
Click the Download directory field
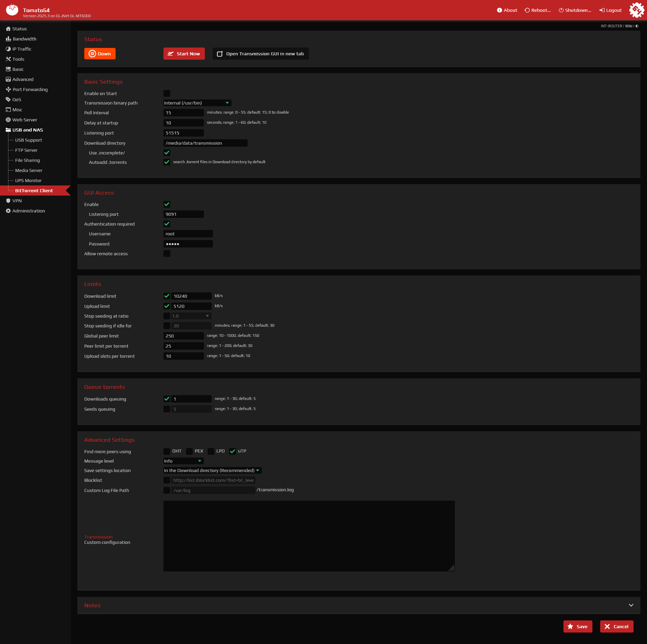coord(205,143)
